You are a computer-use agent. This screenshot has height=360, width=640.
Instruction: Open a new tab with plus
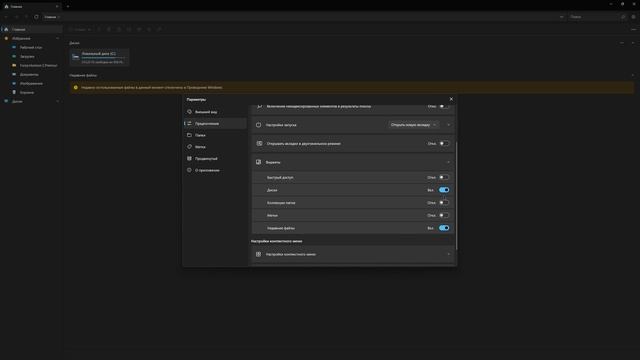(68, 6)
